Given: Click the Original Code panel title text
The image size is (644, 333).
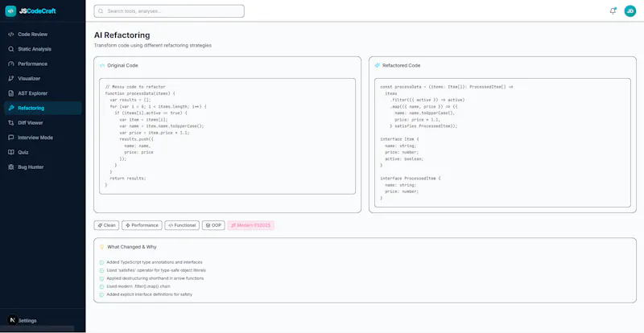Looking at the screenshot, I should [123, 65].
